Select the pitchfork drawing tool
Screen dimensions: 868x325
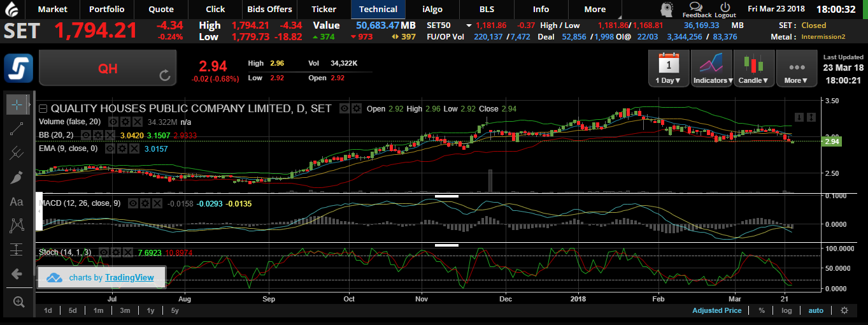click(x=17, y=153)
